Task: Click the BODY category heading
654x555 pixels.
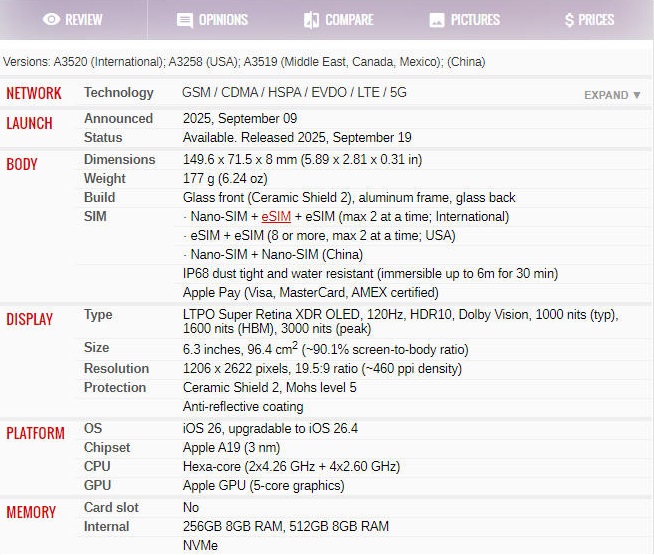Action: tap(22, 164)
